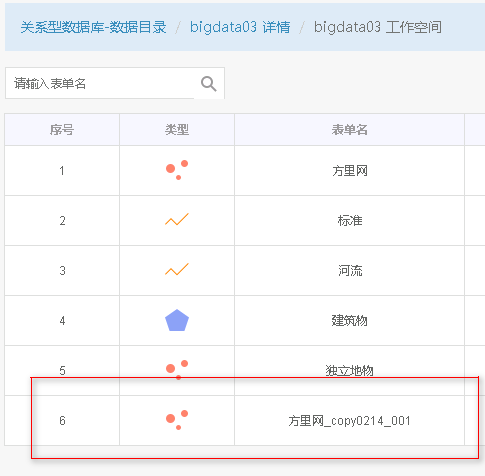Click the 类型 column header
This screenshot has width=485, height=476.
tap(177, 129)
